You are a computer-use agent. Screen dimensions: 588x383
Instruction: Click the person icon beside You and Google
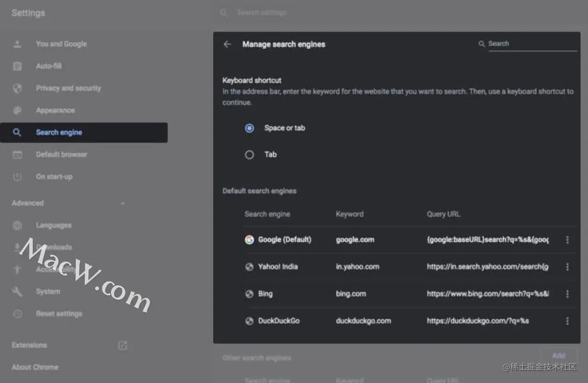tap(18, 44)
